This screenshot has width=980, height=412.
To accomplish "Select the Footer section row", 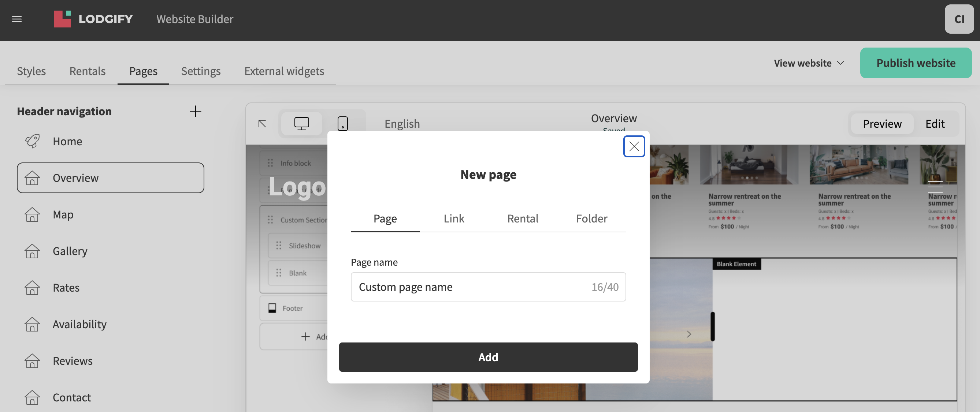I will point(294,308).
